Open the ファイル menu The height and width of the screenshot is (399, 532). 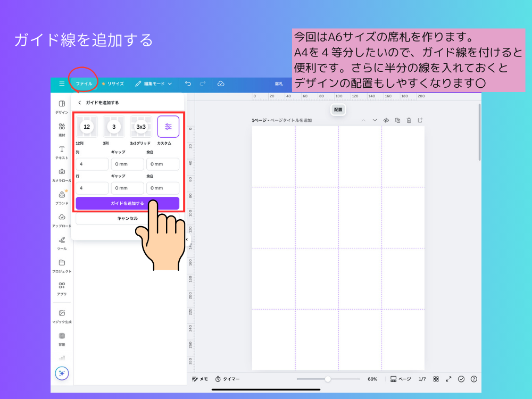[x=84, y=84]
